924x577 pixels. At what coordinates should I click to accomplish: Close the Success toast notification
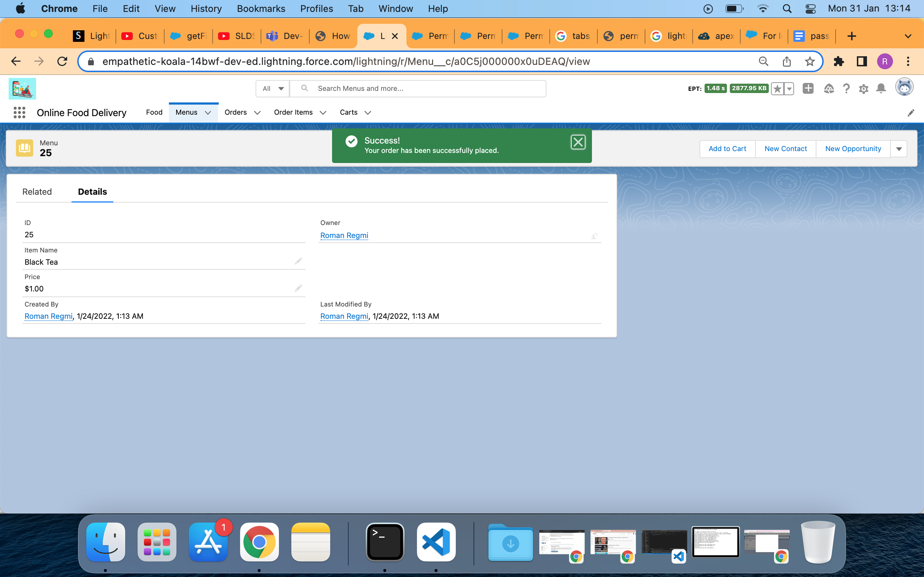(578, 142)
